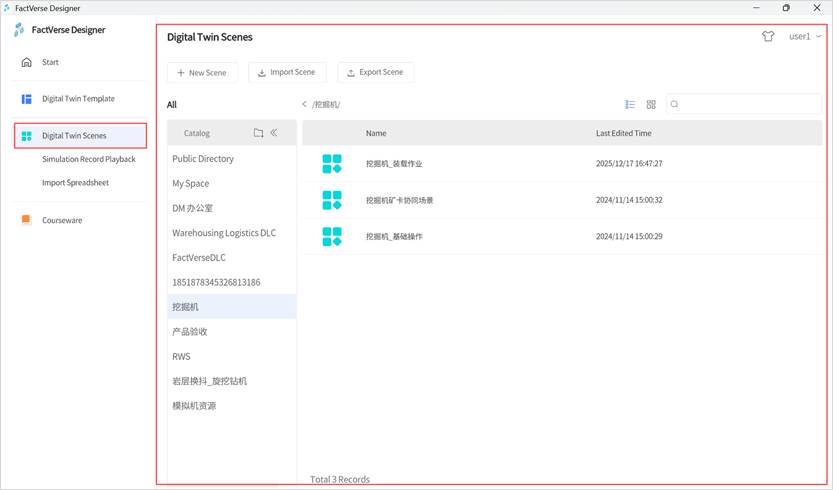Open scene icon for 挖掘机矿卡协同场景
The width and height of the screenshot is (833, 490).
click(x=332, y=200)
